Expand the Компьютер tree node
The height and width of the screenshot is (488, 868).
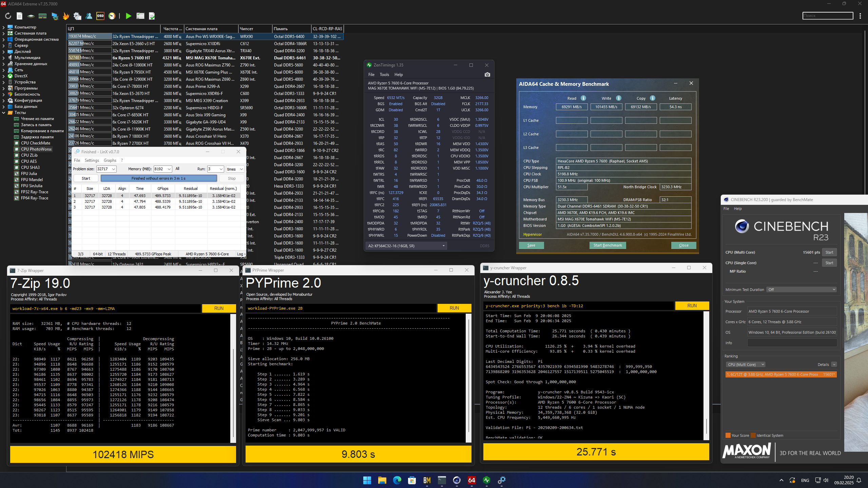pos(3,27)
